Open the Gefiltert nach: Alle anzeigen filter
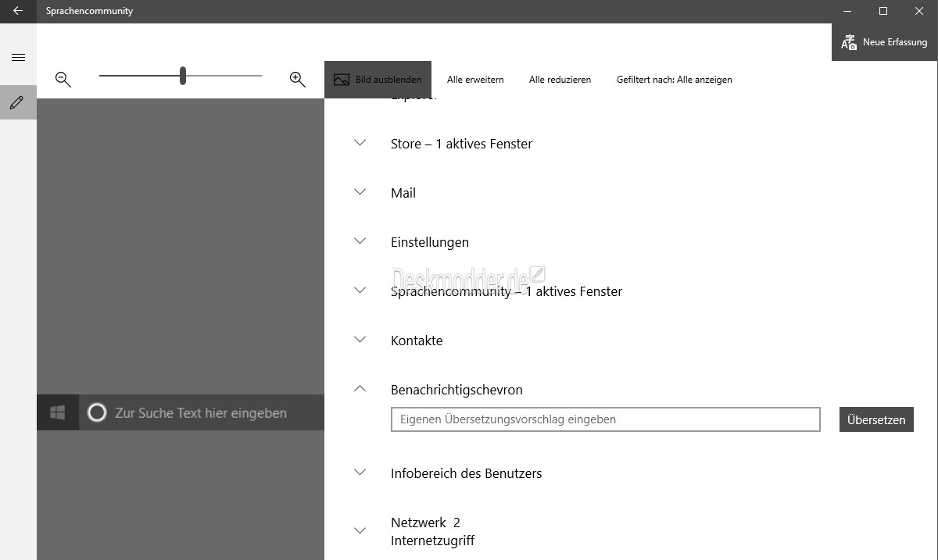Screen dimensions: 938x560 (x=674, y=80)
